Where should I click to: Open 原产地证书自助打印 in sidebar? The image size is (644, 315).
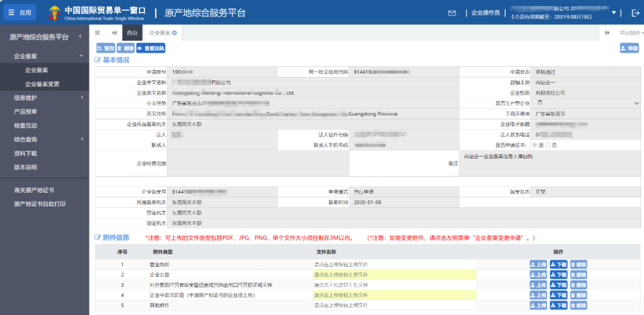(x=39, y=204)
